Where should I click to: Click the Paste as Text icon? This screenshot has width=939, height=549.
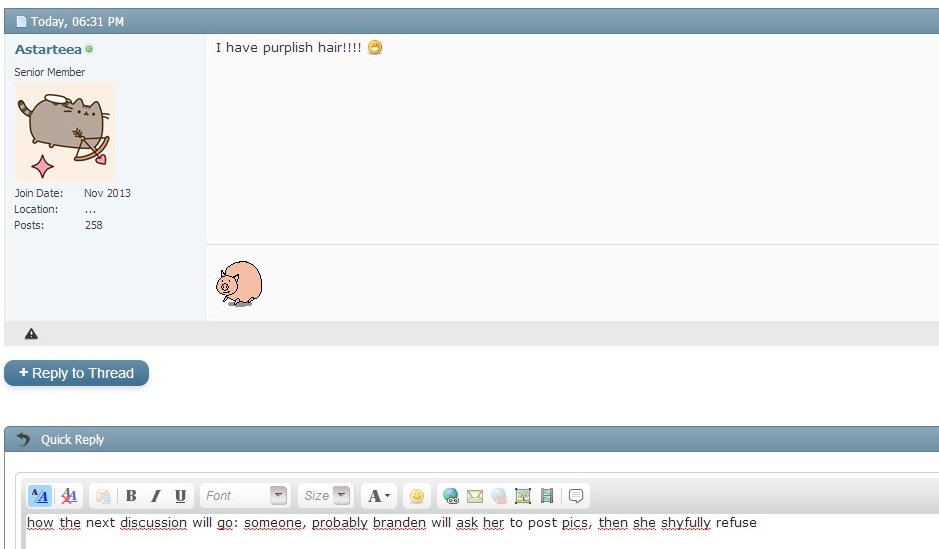102,496
